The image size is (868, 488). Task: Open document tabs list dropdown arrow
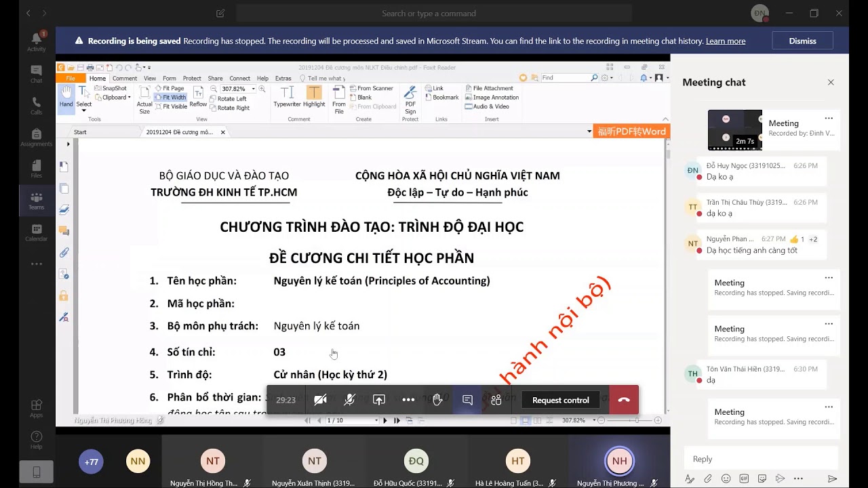(x=589, y=131)
